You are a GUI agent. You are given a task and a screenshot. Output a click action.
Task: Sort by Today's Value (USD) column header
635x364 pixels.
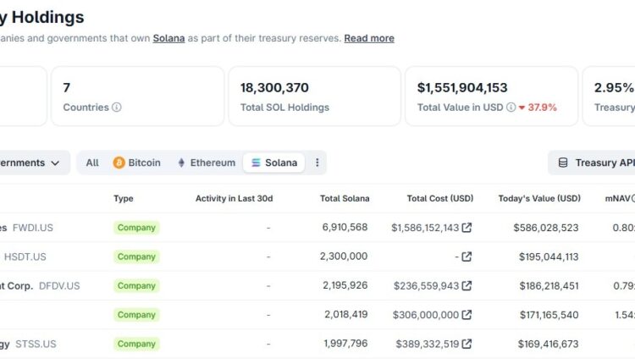point(539,198)
